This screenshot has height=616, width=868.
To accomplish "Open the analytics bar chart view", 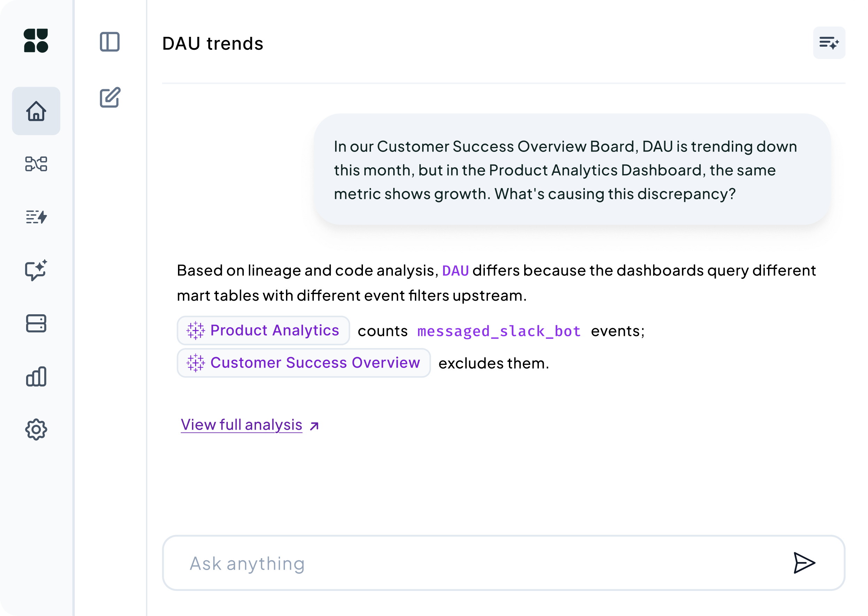I will pos(36,376).
